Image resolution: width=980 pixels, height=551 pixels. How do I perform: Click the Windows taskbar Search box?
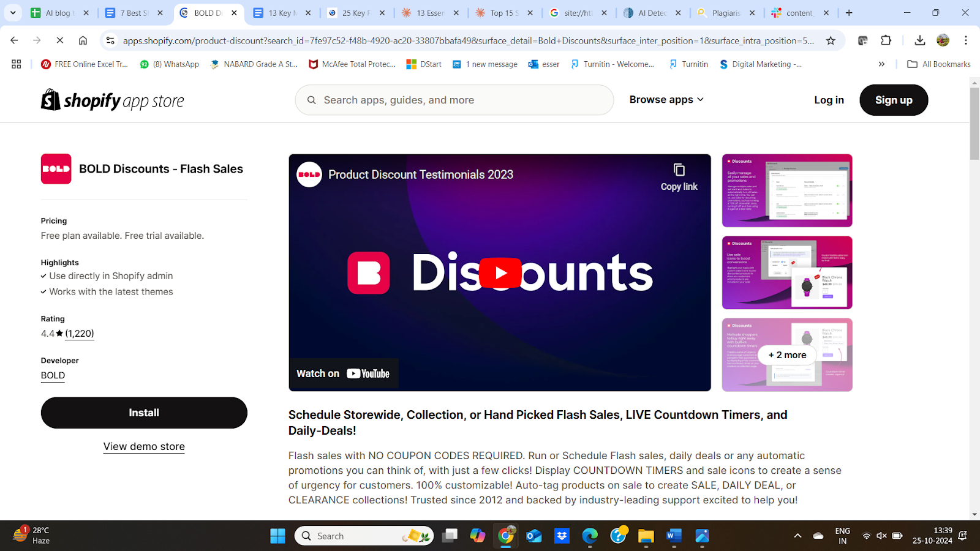(x=364, y=536)
